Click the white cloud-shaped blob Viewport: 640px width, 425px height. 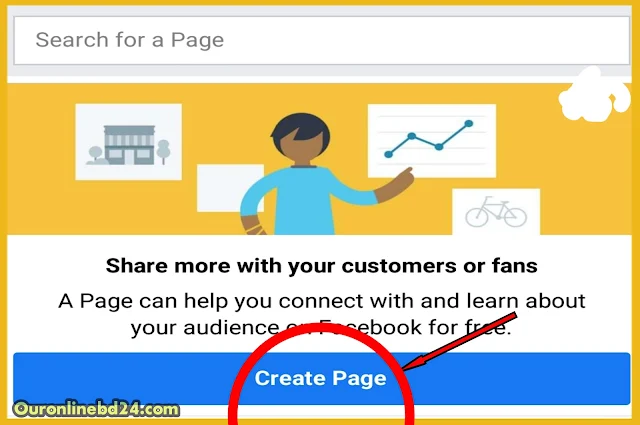(594, 96)
